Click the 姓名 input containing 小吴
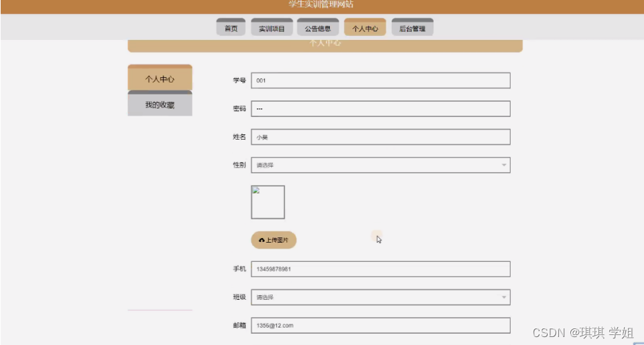The width and height of the screenshot is (644, 345). 380,138
